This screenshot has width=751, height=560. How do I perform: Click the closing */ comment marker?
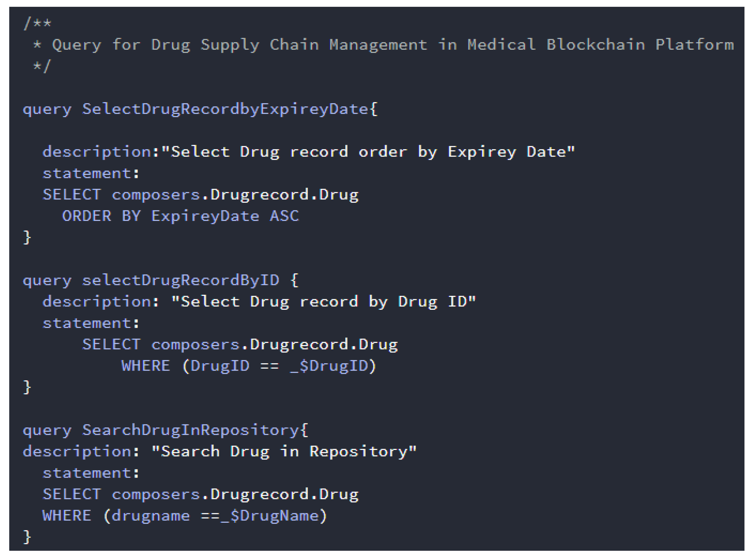[x=42, y=66]
